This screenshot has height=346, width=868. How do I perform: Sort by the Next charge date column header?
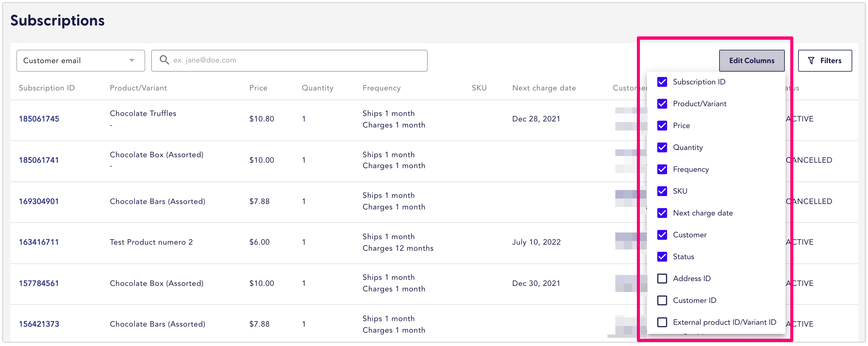click(544, 88)
